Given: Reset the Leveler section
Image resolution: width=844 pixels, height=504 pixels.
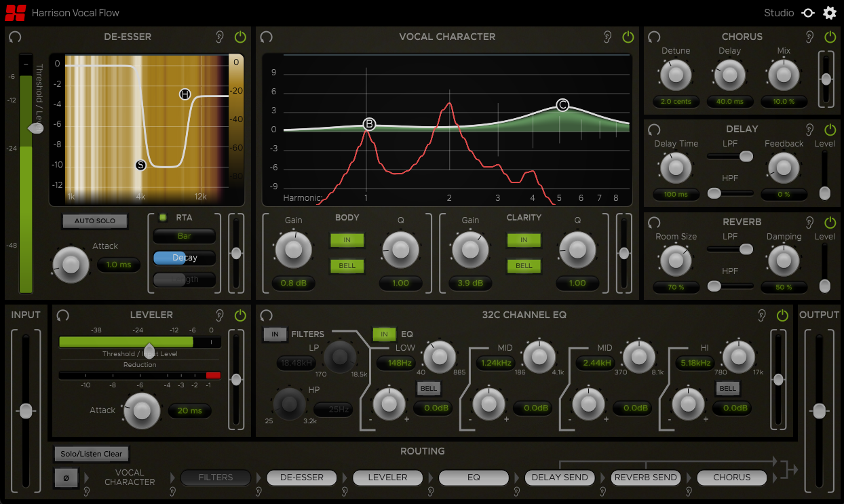Looking at the screenshot, I should (63, 315).
